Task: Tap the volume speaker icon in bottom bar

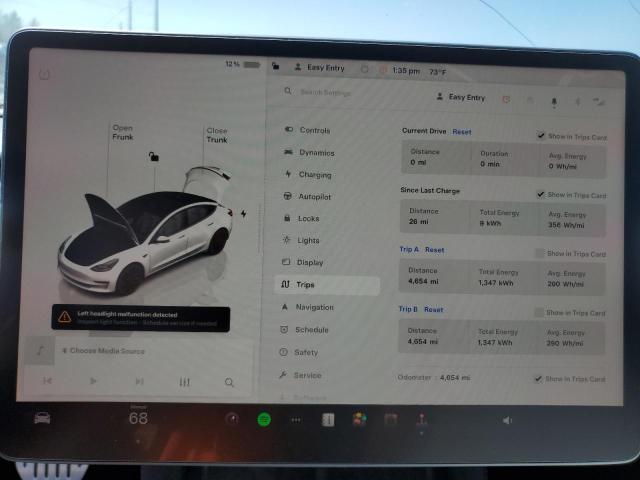Action: 507,420
